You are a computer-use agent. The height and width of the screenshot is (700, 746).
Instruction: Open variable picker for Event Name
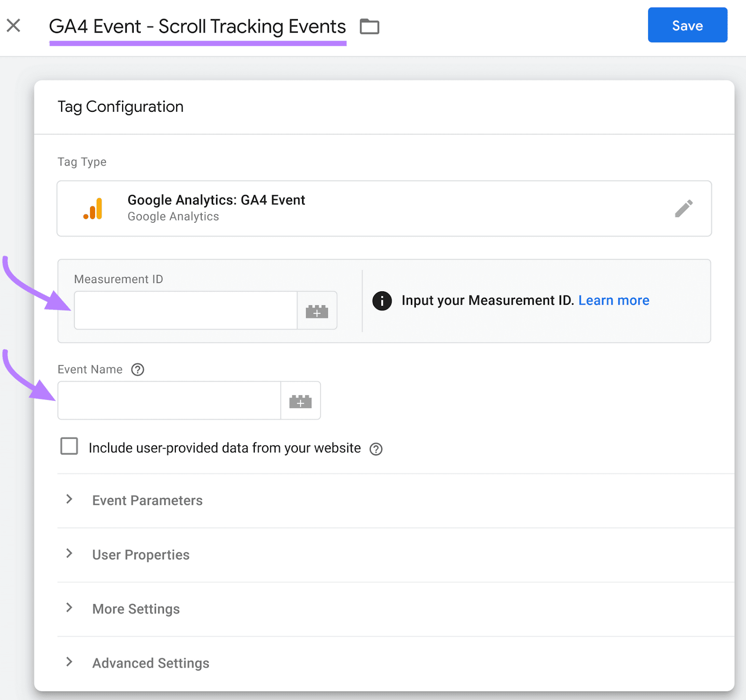(301, 400)
